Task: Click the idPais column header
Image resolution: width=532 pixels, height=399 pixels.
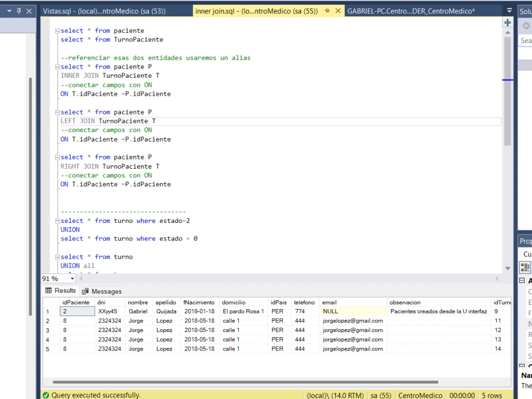Action: pyautogui.click(x=280, y=302)
